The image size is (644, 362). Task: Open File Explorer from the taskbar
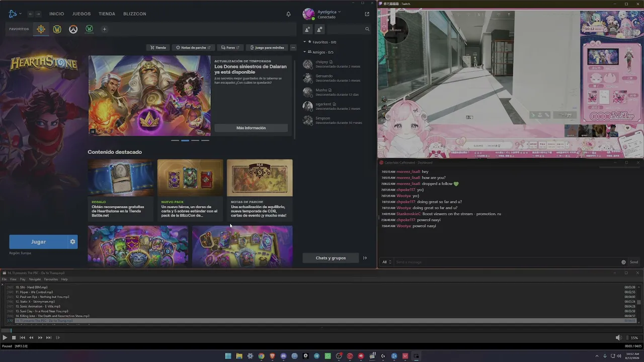click(239, 356)
